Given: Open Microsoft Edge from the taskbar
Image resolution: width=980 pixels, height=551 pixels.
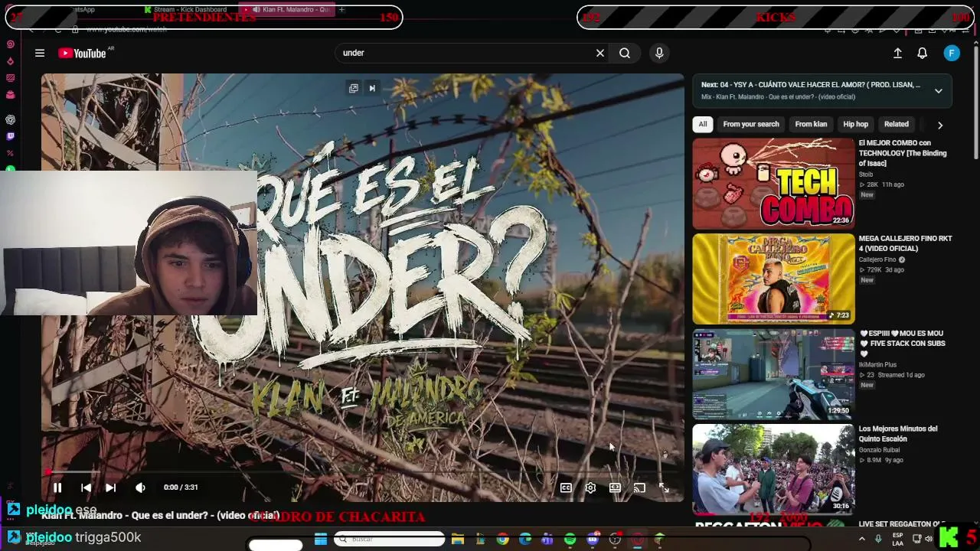Looking at the screenshot, I should click(525, 540).
